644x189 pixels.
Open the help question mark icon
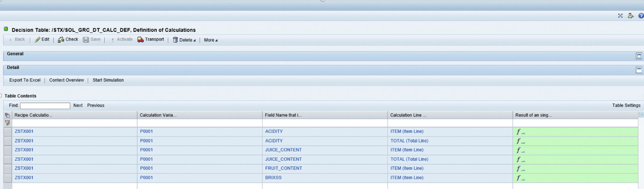point(641,16)
